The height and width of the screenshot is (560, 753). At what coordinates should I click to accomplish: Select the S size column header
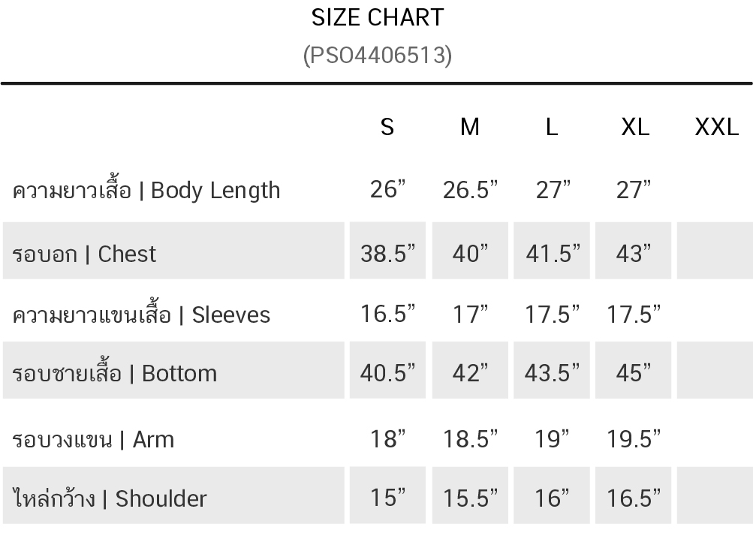387,128
